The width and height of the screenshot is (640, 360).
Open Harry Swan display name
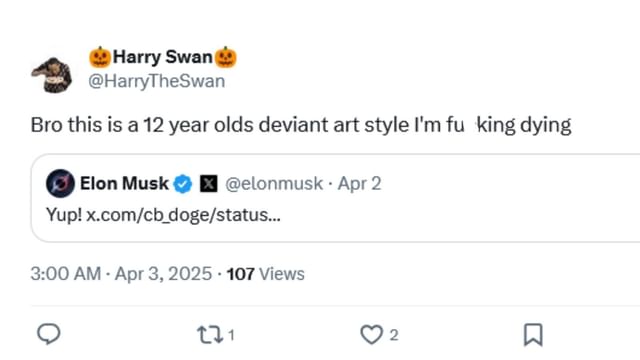pyautogui.click(x=163, y=57)
